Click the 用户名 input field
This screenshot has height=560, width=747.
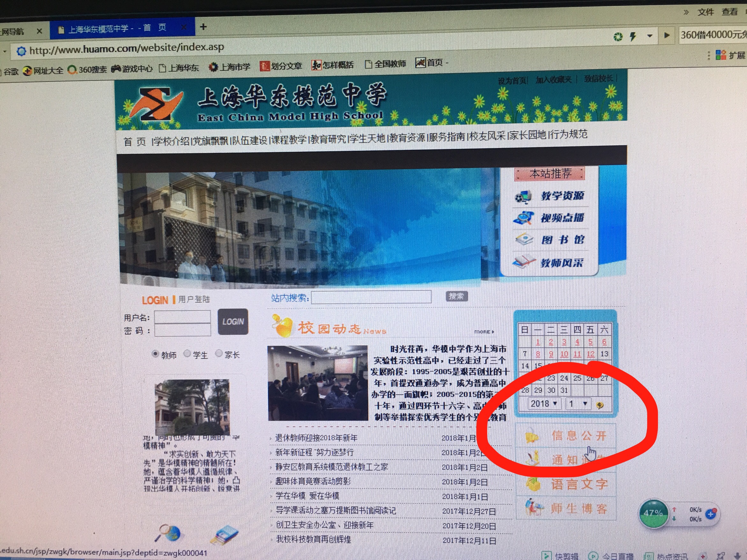click(182, 317)
